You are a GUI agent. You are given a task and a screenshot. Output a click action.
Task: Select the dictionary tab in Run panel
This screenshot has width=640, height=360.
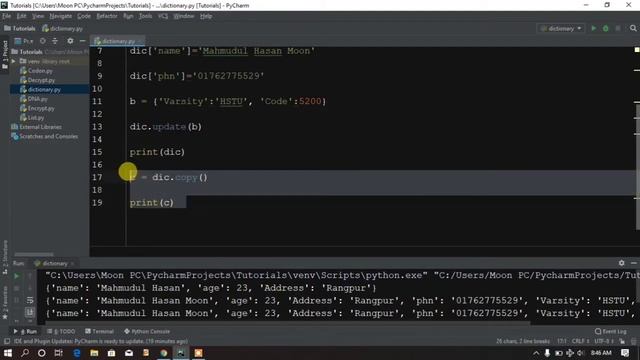[54, 263]
